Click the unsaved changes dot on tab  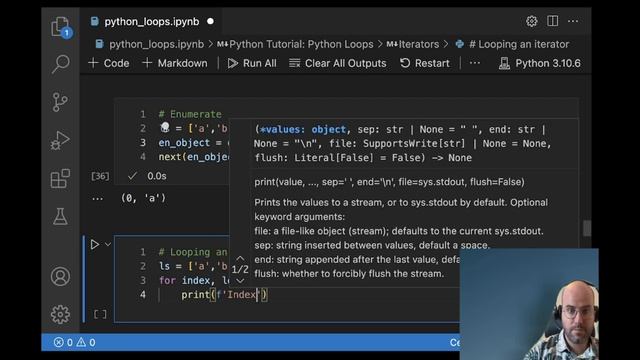click(210, 21)
